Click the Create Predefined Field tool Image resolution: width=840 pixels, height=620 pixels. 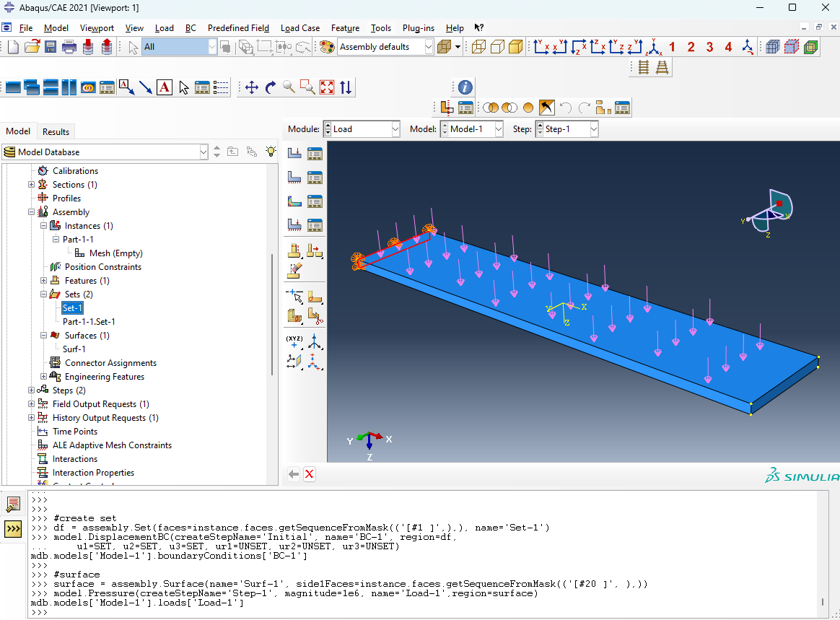pyautogui.click(x=294, y=201)
